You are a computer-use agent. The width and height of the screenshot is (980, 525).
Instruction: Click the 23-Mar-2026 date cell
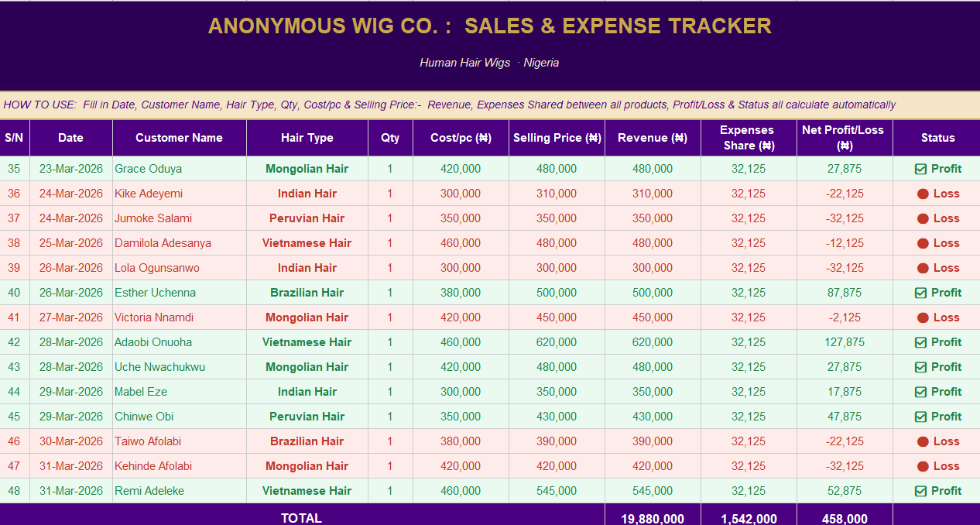71,169
